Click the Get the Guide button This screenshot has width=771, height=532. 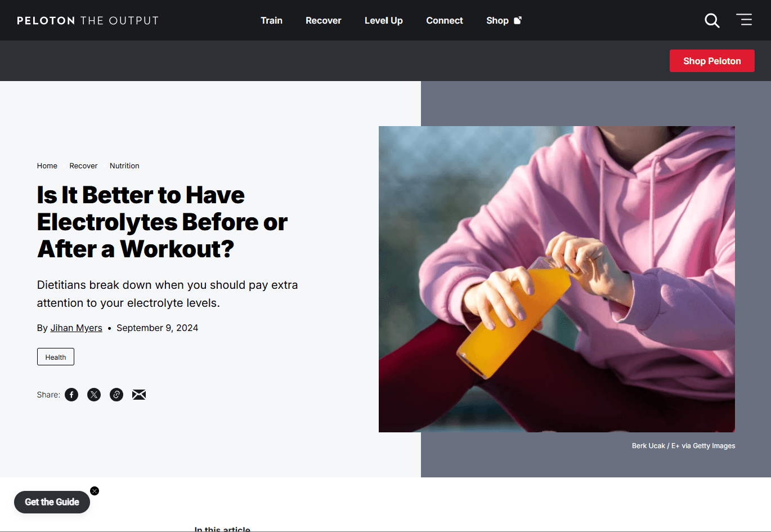coord(52,502)
